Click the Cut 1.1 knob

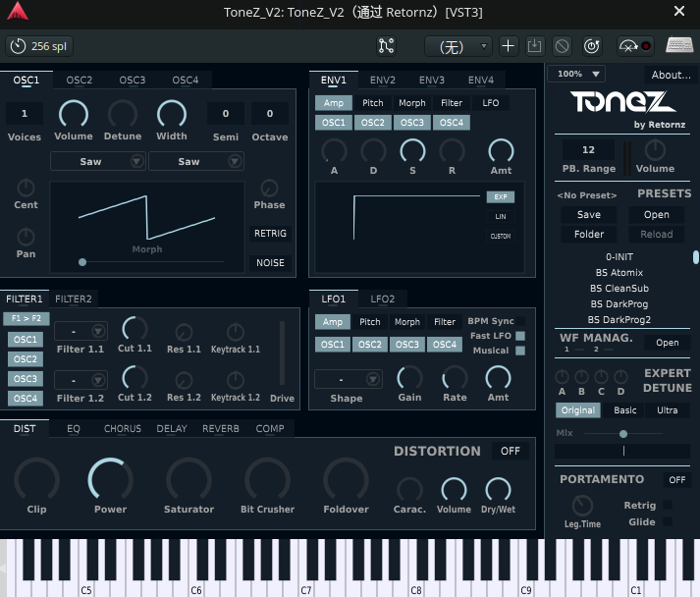pos(135,330)
